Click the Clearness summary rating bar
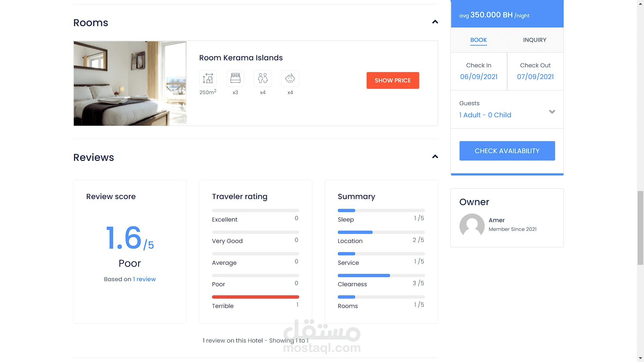 click(x=381, y=276)
